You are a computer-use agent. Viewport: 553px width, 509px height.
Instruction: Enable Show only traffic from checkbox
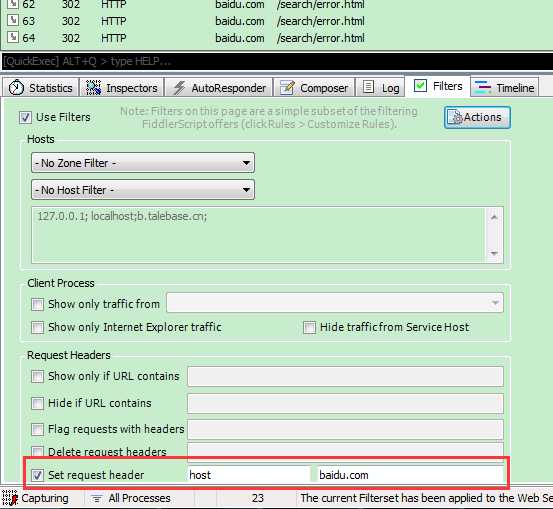point(37,304)
